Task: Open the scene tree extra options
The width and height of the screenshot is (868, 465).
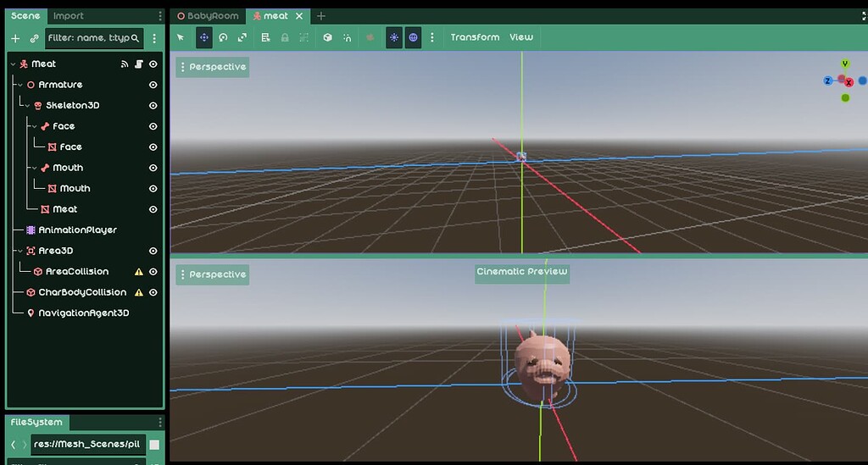Action: click(154, 38)
